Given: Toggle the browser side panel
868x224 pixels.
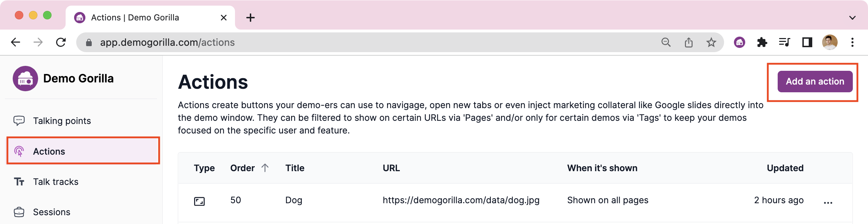Looking at the screenshot, I should click(x=807, y=43).
